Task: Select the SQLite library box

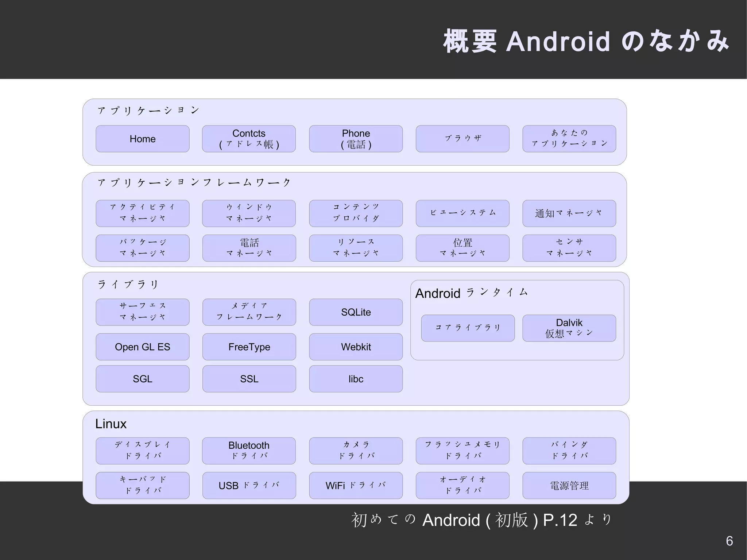Action: (356, 312)
